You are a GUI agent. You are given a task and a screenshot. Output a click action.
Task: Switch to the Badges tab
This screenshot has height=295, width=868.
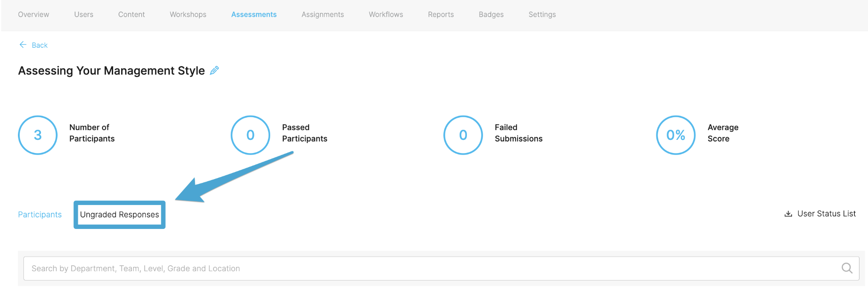pyautogui.click(x=491, y=14)
